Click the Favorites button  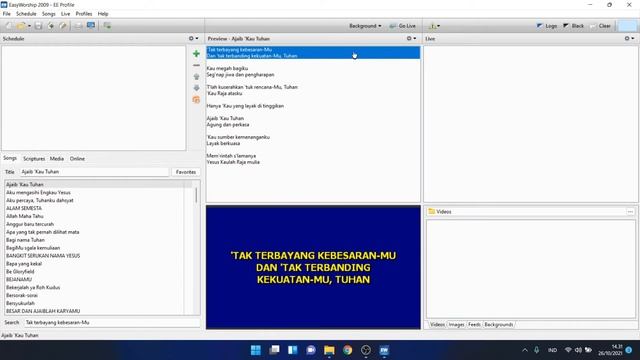point(186,172)
